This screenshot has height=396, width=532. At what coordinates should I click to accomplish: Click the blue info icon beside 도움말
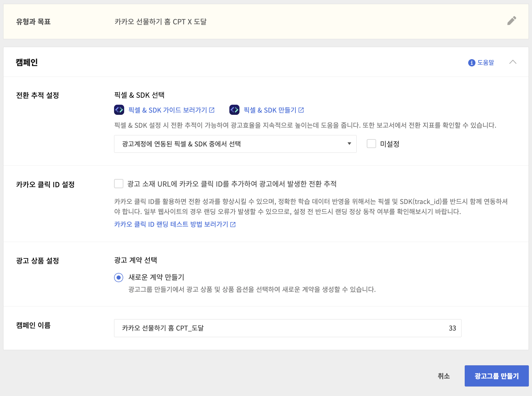[x=471, y=63]
